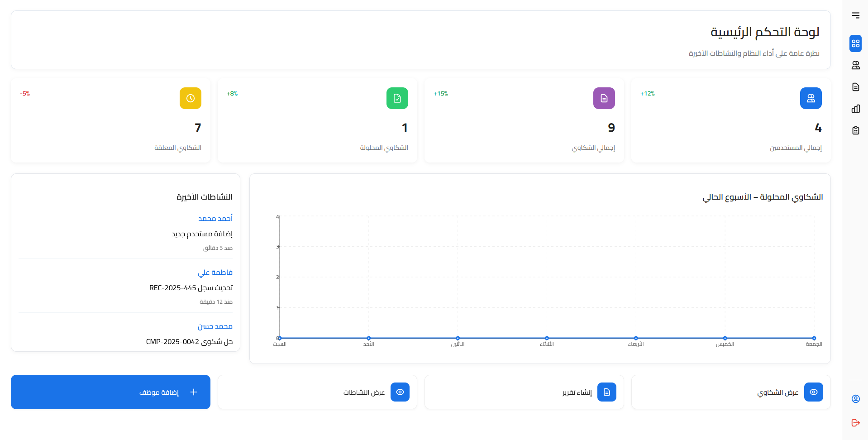Open the user profile icon in sidebar
868x440 pixels.
(x=855, y=399)
